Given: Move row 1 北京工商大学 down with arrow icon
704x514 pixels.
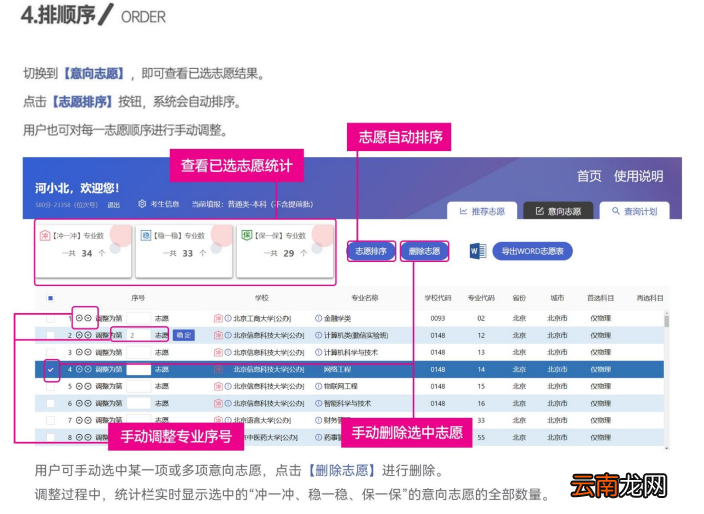Looking at the screenshot, I should (88, 318).
